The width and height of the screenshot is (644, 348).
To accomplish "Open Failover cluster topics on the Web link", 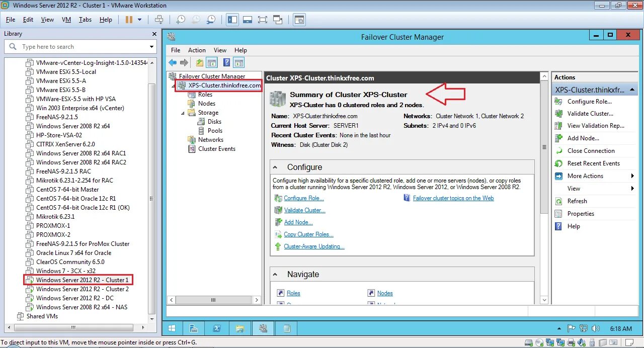I will pos(453,198).
